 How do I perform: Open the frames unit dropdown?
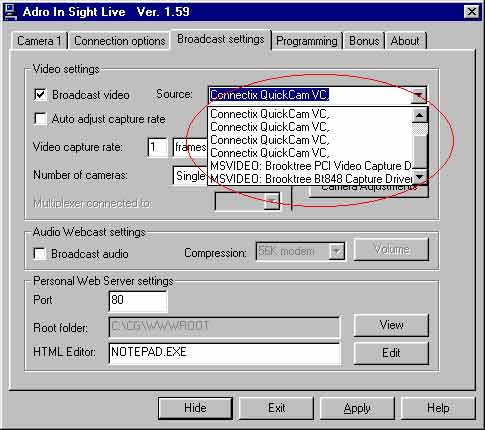[x=190, y=147]
